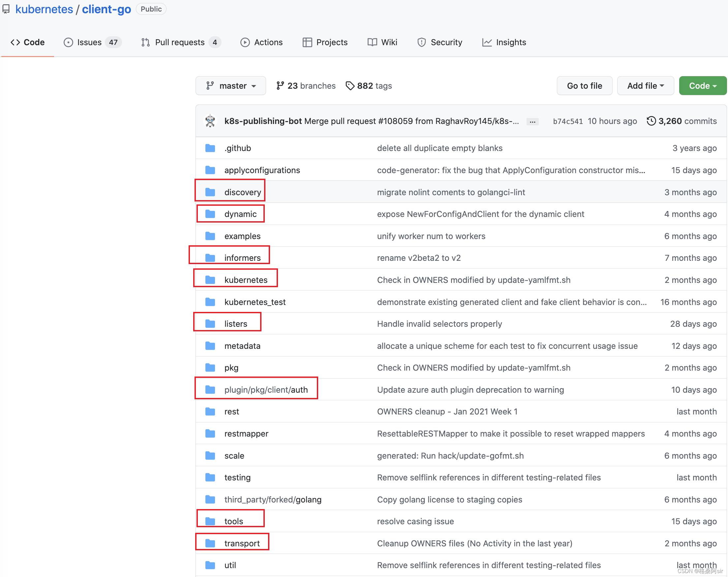
Task: Click the branches icon beside 23 branches
Action: (280, 86)
